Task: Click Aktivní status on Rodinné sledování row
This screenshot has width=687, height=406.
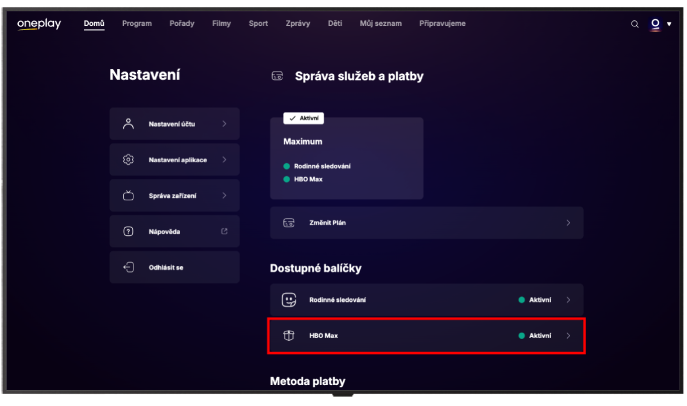Action: click(535, 300)
